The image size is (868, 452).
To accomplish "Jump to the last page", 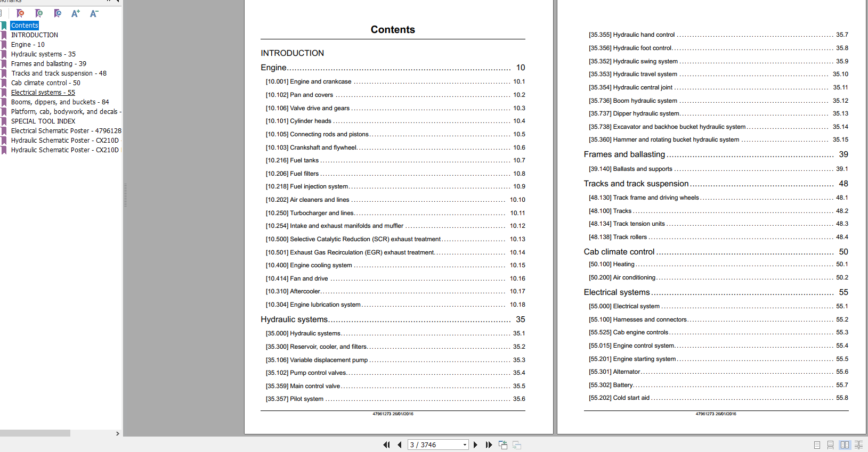I will (x=489, y=445).
